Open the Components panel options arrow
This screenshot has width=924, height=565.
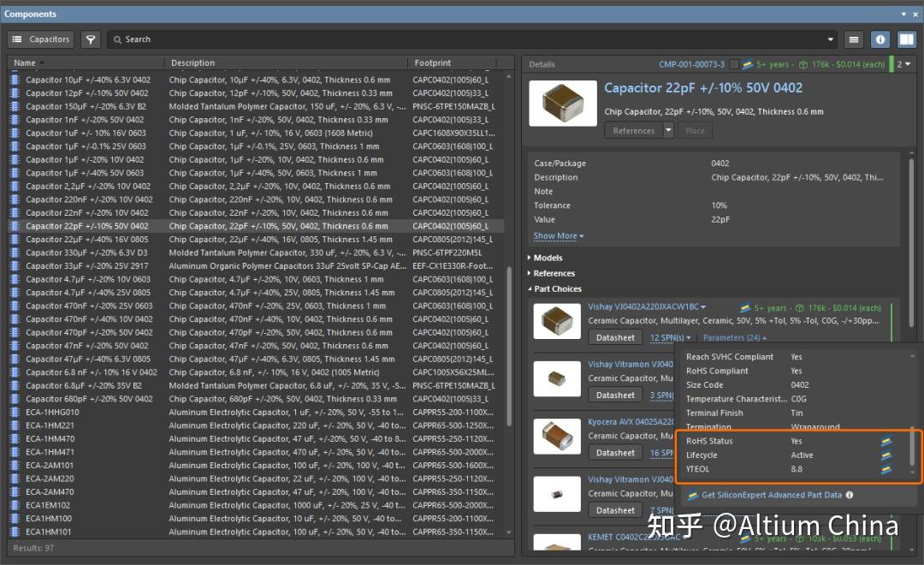coord(904,14)
